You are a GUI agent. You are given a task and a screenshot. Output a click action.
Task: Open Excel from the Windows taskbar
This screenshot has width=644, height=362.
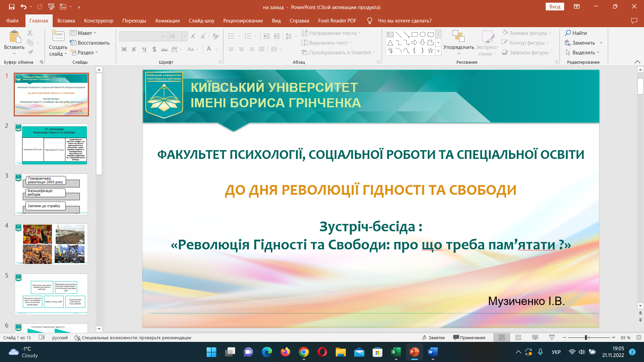(396, 352)
